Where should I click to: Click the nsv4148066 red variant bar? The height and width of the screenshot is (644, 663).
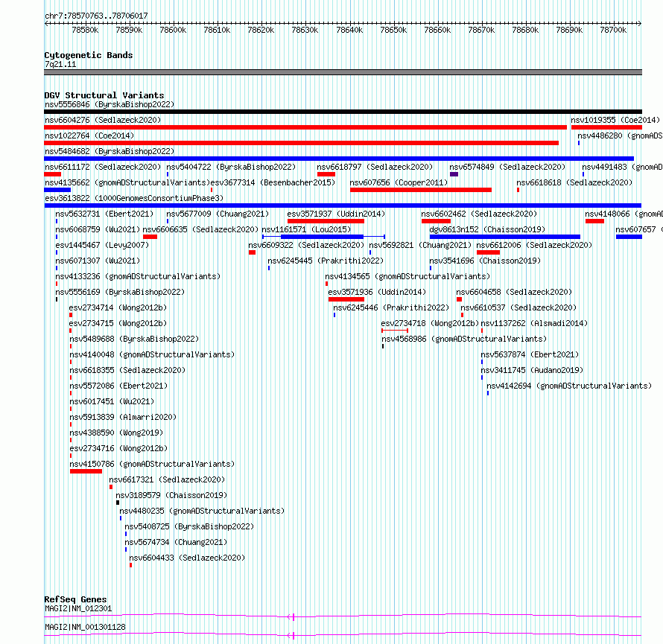pyautogui.click(x=594, y=221)
